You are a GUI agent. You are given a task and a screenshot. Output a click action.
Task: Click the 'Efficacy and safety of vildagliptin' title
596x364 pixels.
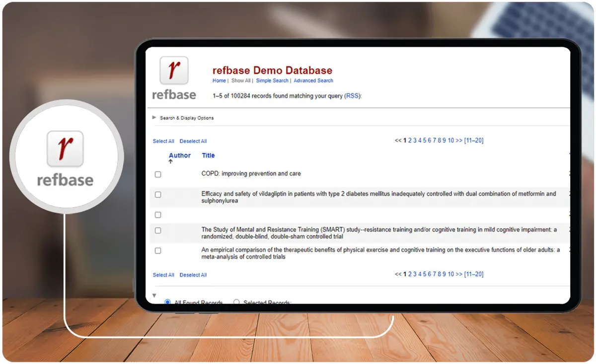coord(379,198)
